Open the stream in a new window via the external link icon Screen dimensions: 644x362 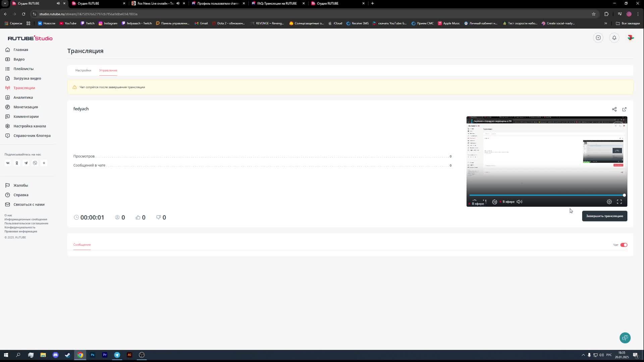pos(624,109)
